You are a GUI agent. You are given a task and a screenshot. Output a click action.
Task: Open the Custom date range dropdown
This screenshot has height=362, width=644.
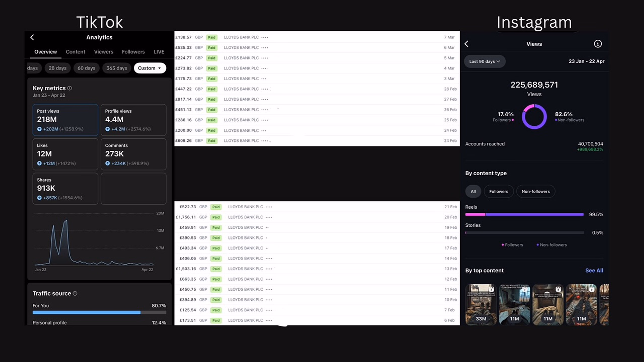[150, 68]
